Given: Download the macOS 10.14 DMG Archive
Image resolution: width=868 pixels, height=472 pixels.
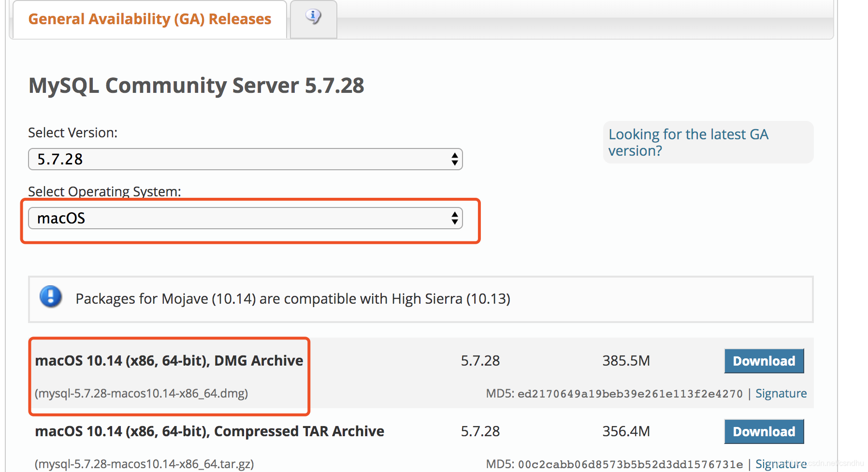Looking at the screenshot, I should (x=764, y=361).
